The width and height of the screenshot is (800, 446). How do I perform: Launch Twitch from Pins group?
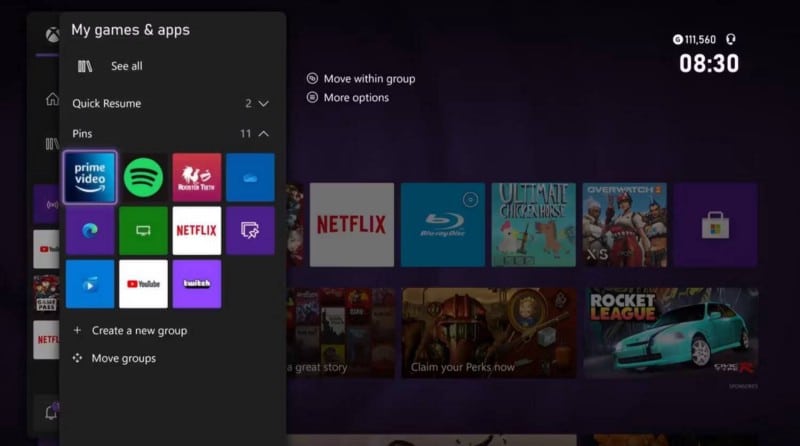196,284
